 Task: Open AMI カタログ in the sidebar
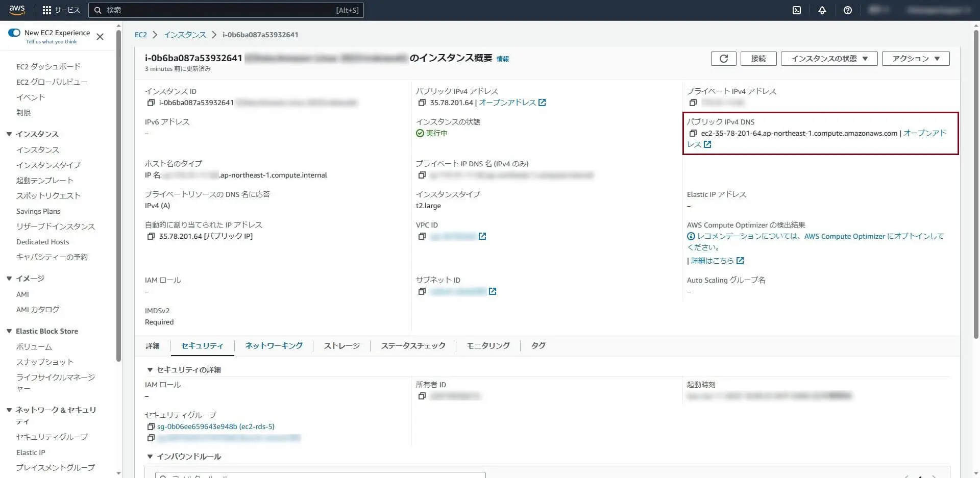click(38, 310)
